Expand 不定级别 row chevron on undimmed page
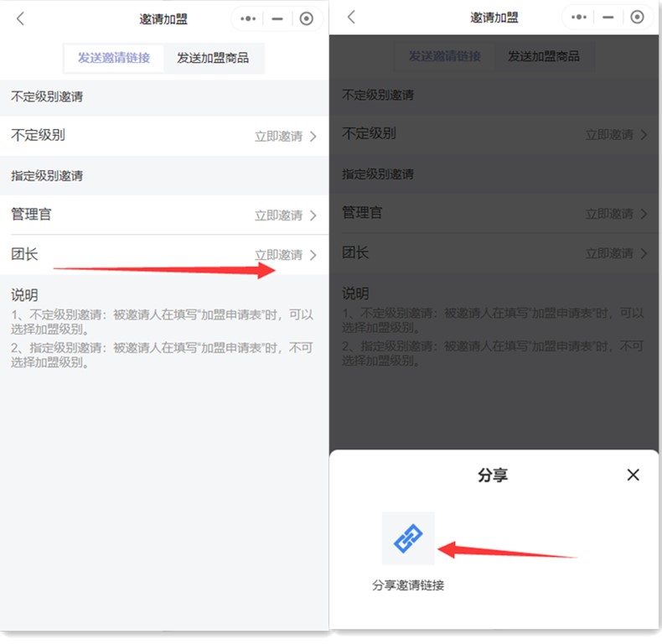Image resolution: width=662 pixels, height=644 pixels. tap(313, 136)
